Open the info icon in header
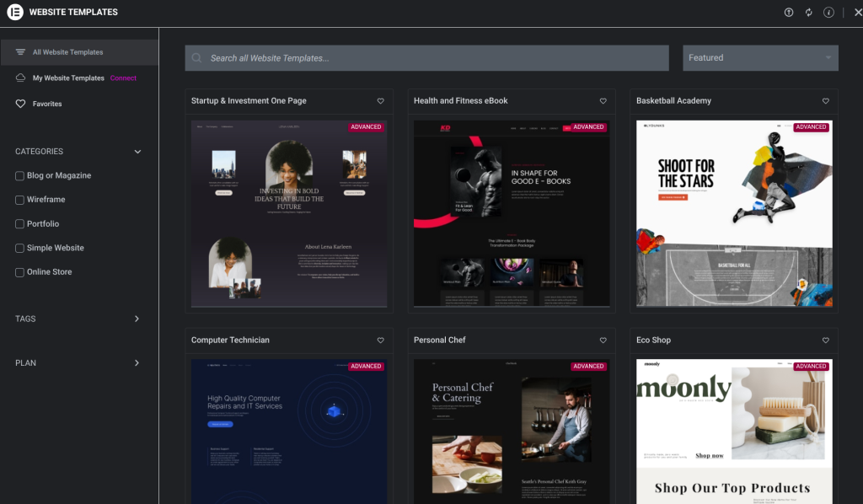The image size is (863, 504). click(x=828, y=12)
